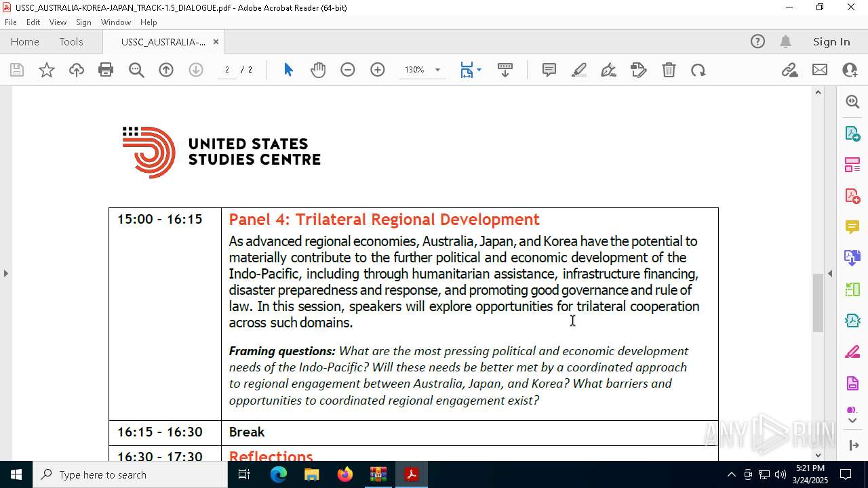Open Create PDF tool in right pane
Viewport: 868px width, 488px height.
click(x=852, y=195)
